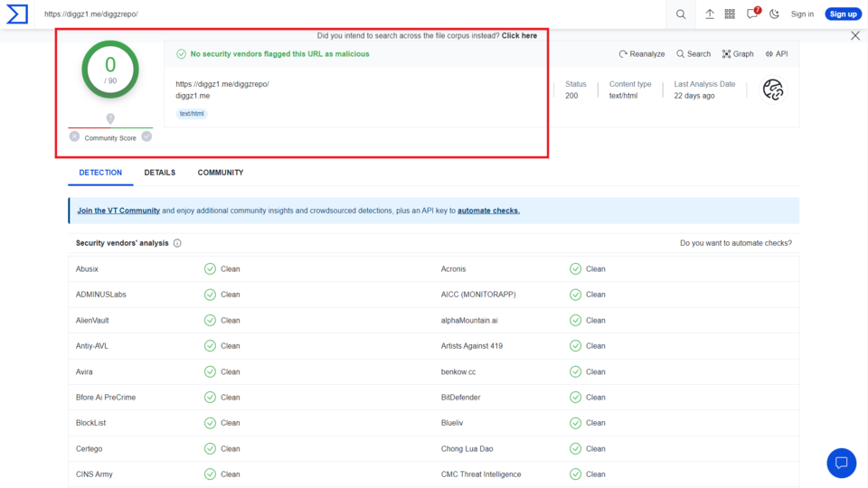Vote malicious with community score X icon
The height and width of the screenshot is (488, 868).
coord(74,136)
